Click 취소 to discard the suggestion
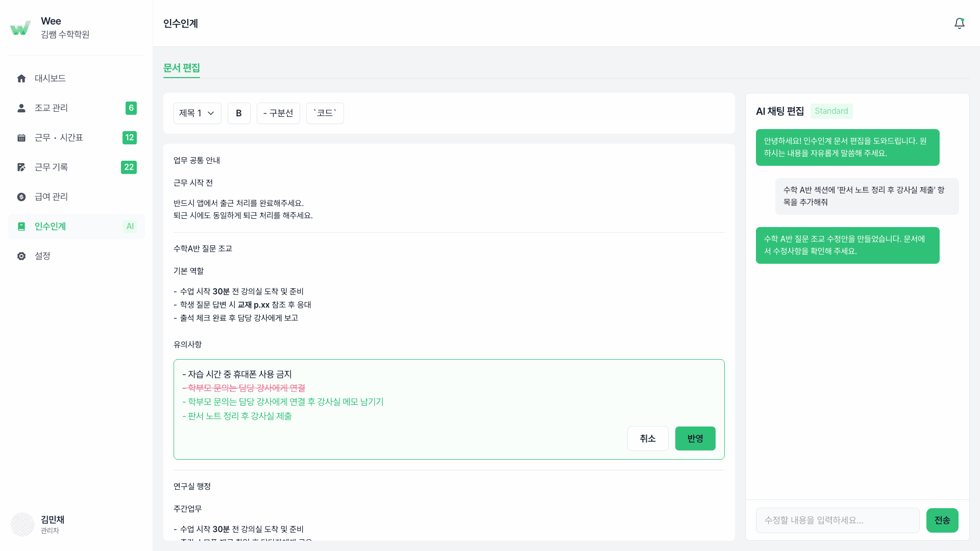980x551 pixels. point(648,439)
